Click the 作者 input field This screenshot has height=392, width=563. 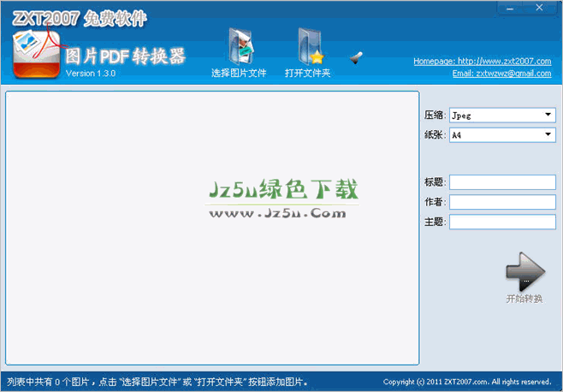tap(502, 202)
